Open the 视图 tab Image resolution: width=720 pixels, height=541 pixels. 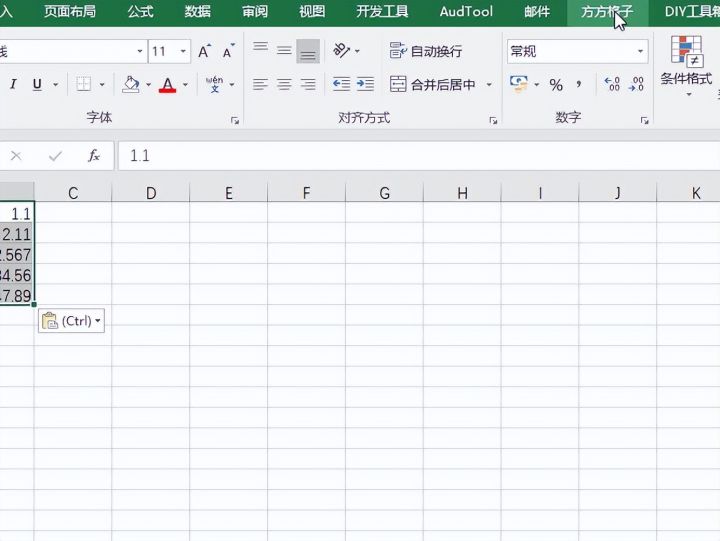point(312,11)
